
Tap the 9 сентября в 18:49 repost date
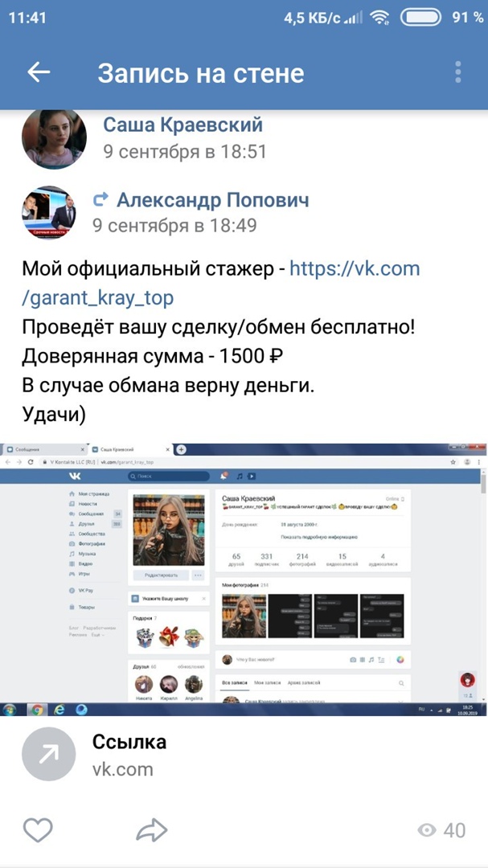coord(174,226)
